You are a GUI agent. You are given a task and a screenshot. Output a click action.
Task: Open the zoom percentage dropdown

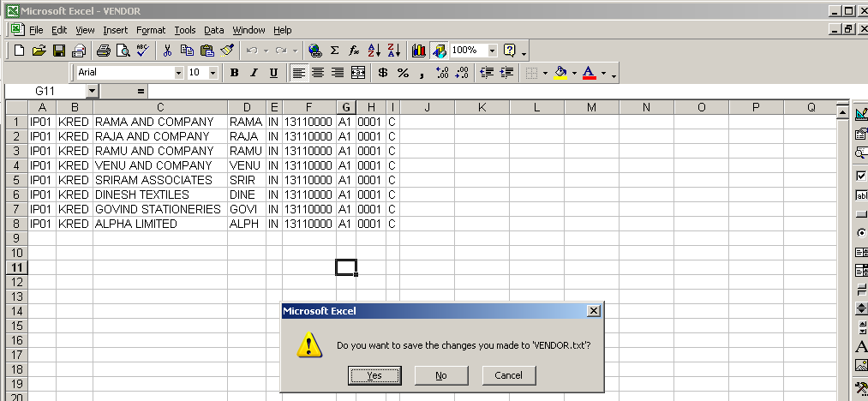492,51
